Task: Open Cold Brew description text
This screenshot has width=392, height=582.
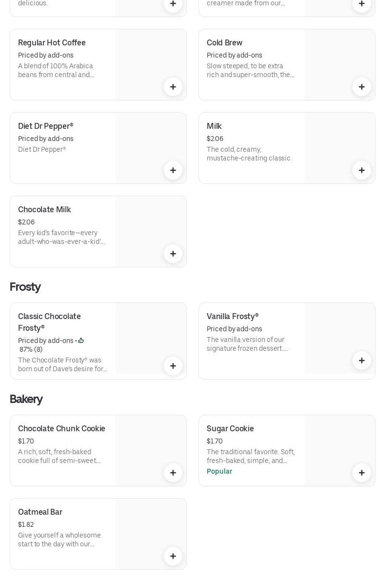Action: click(250, 70)
